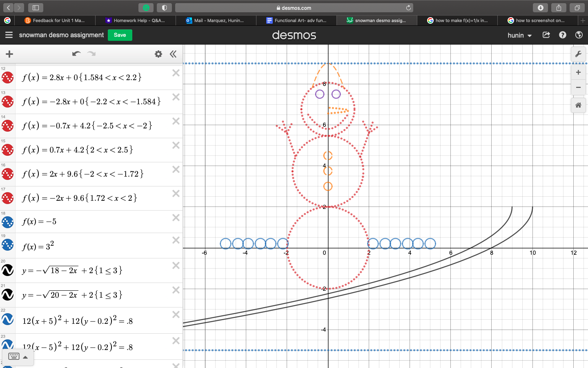Viewport: 588px width, 368px height.
Task: Open the Privacy Report shield
Action: tap(164, 8)
